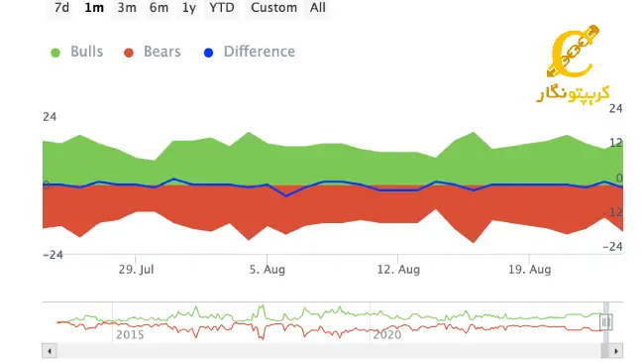Click the right scroll arrow of navigator
This screenshot has width=644, height=362.
[x=616, y=351]
